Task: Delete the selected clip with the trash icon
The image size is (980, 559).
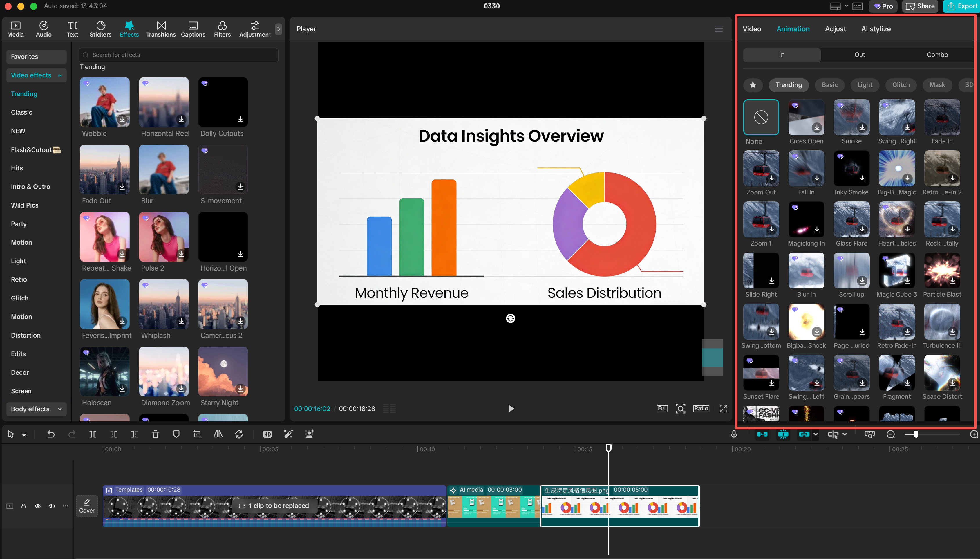Action: point(155,434)
